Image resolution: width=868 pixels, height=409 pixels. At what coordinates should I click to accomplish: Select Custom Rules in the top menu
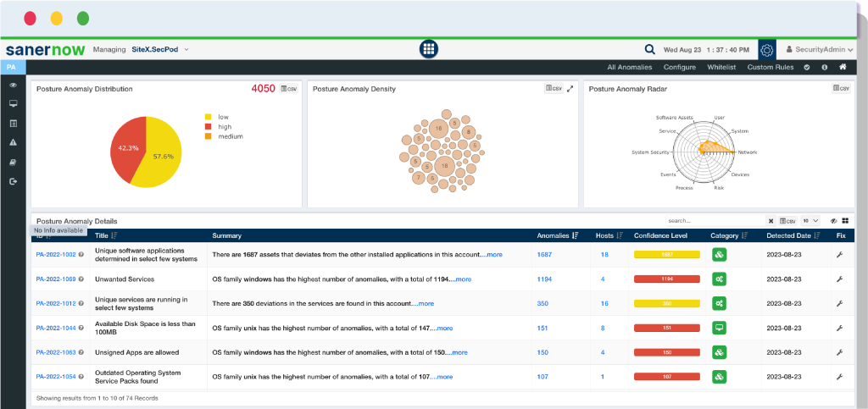click(x=770, y=67)
